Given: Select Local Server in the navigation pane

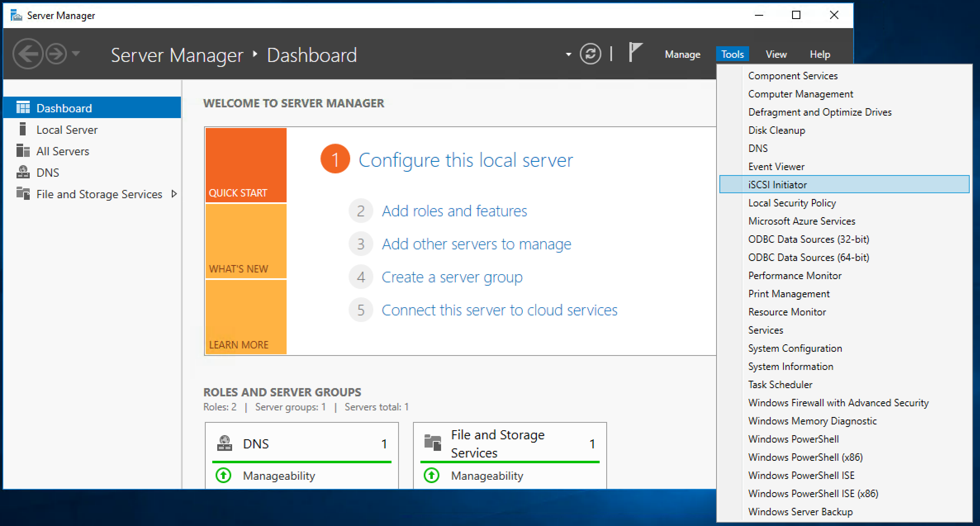Looking at the screenshot, I should tap(92, 130).
